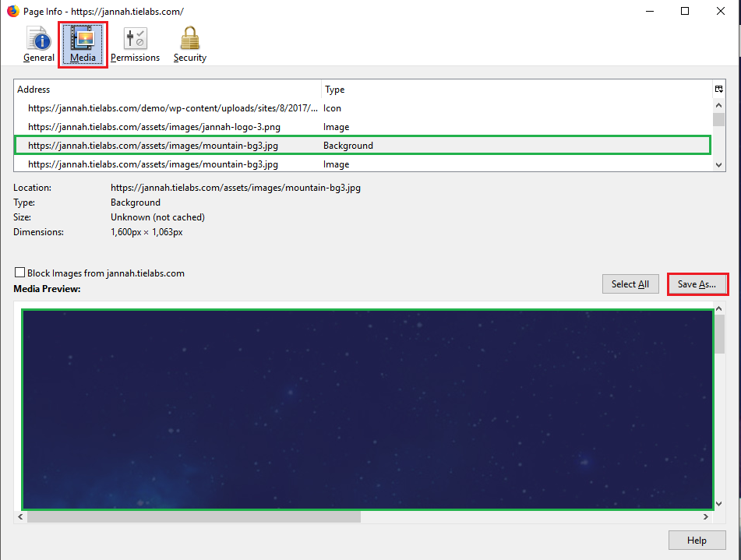
Task: Click preview pane scroll down arrow
Action: (x=718, y=504)
